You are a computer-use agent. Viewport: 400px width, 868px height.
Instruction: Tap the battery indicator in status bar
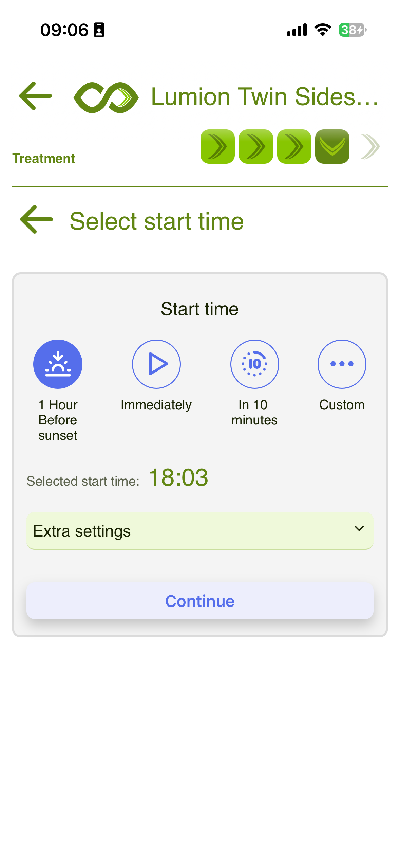(353, 30)
